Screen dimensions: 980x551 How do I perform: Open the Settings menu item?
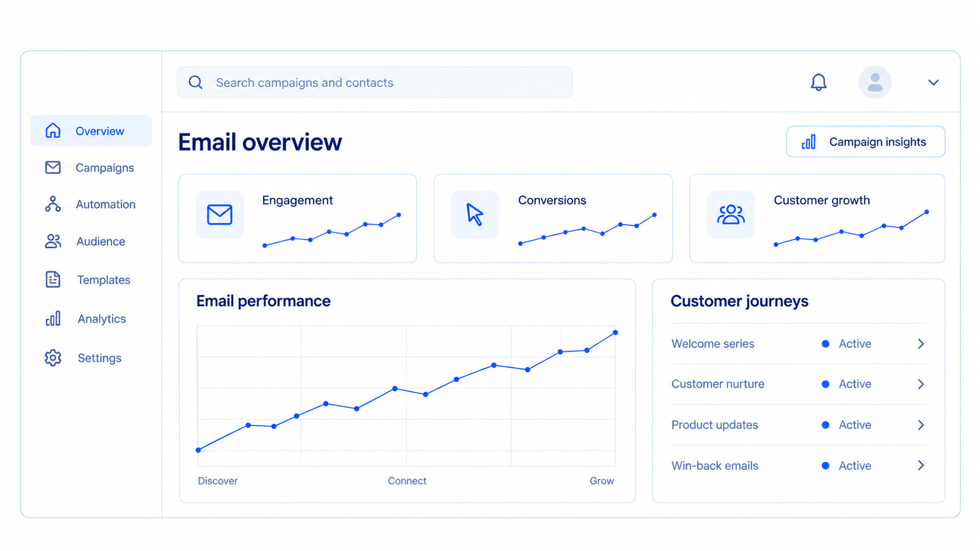(x=91, y=358)
